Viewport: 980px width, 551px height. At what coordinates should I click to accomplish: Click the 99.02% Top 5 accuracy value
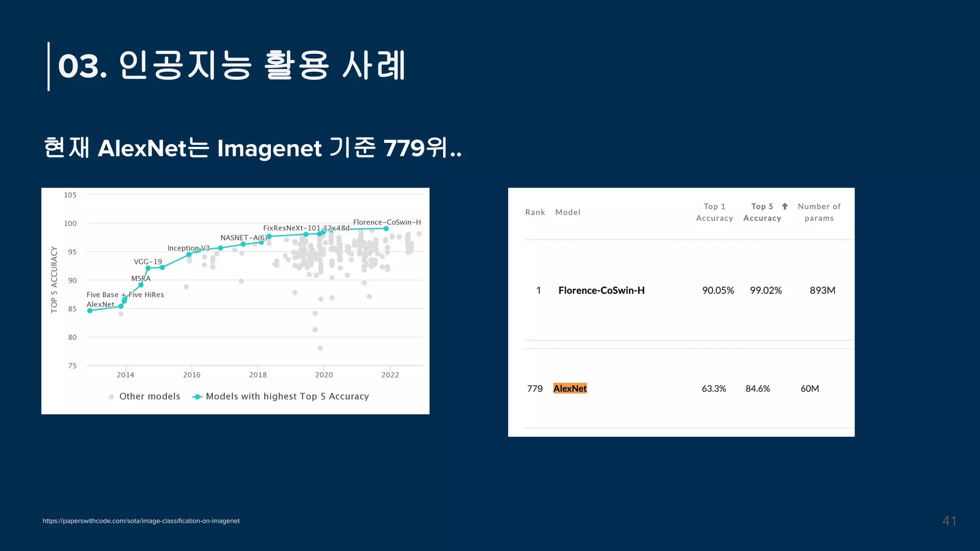(766, 290)
